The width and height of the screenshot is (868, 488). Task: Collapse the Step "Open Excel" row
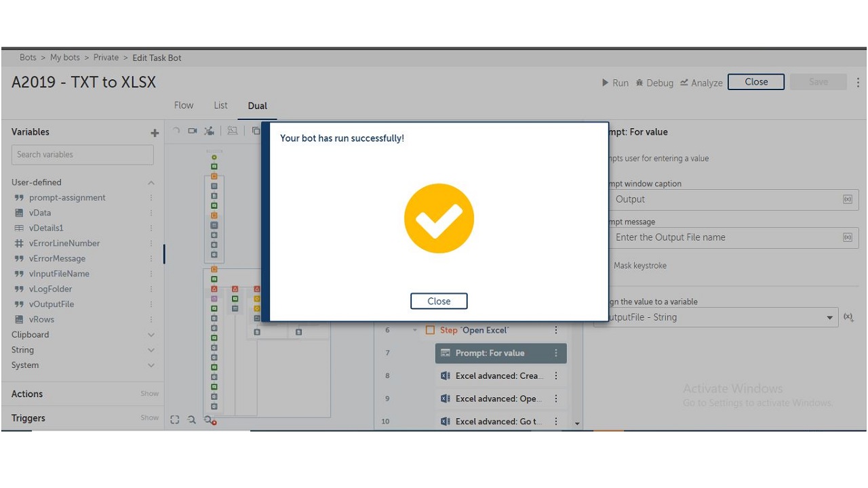[x=415, y=331]
